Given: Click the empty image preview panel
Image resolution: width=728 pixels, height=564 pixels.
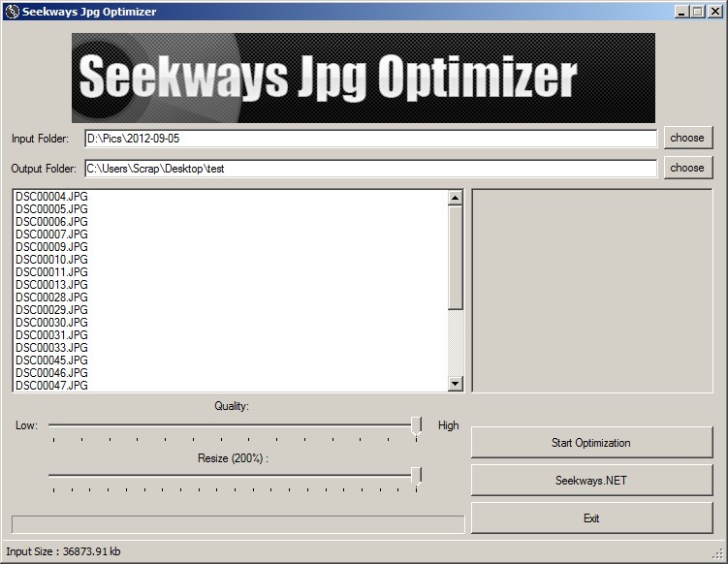Looking at the screenshot, I should [592, 291].
